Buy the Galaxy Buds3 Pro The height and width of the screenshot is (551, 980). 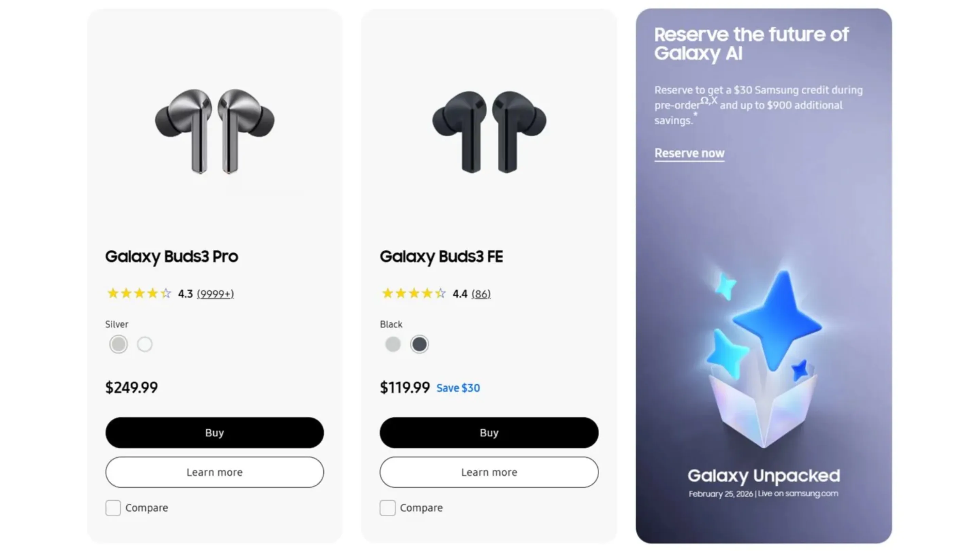point(214,432)
